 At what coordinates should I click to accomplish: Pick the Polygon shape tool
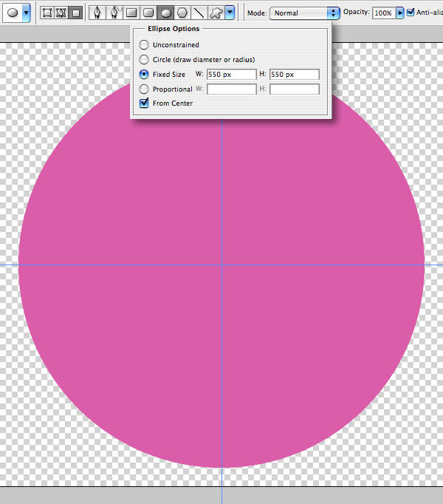(x=182, y=13)
